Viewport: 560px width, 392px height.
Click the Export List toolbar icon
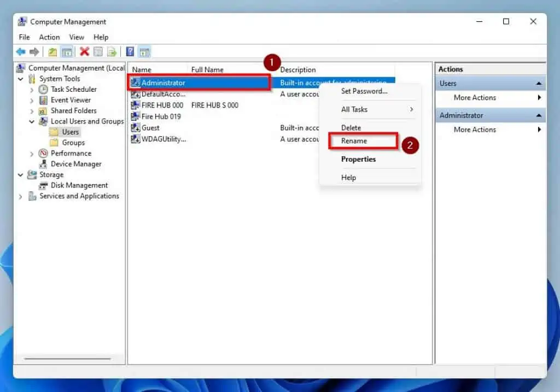(112, 52)
